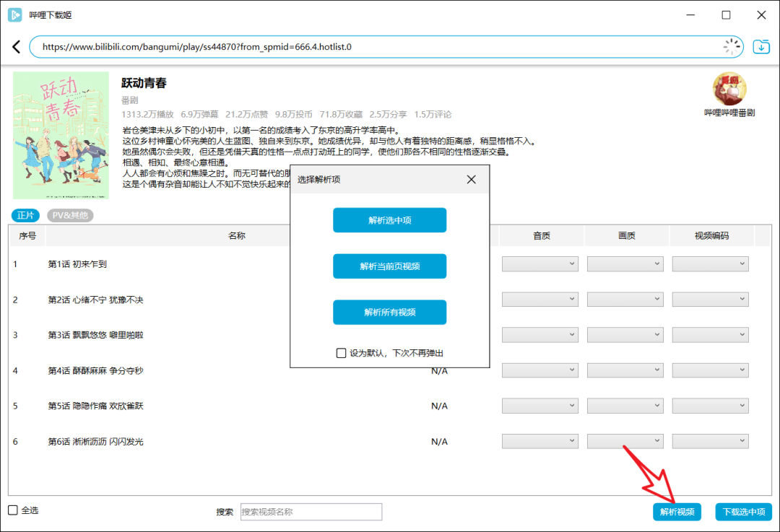Click the 视频编码 column header
Viewport: 780px width, 532px height.
point(712,235)
